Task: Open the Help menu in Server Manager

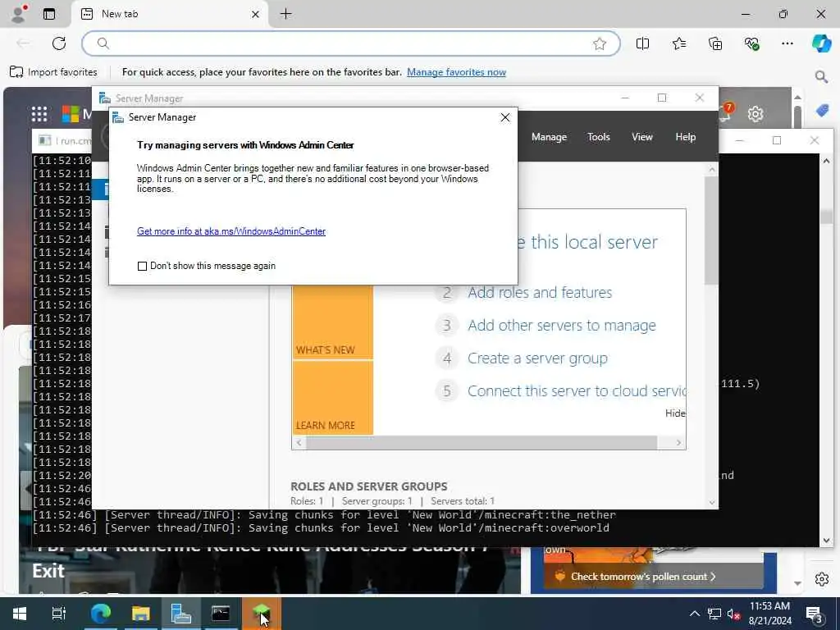Action: pos(685,137)
